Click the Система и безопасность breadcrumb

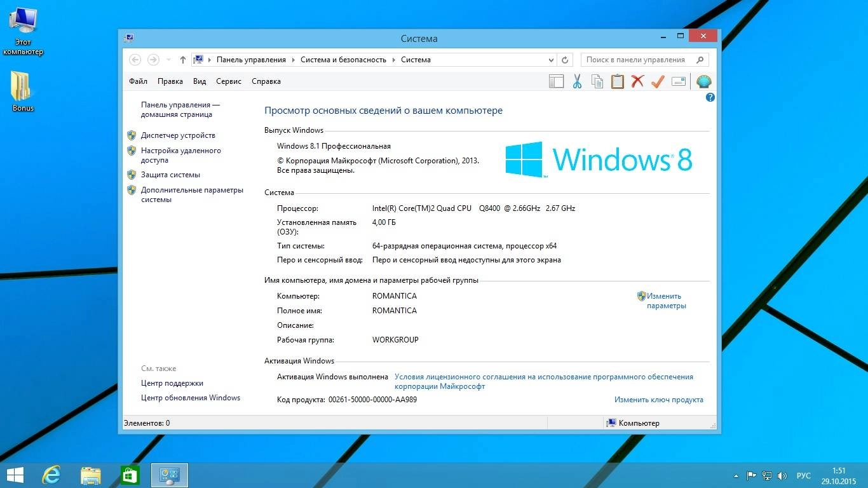pyautogui.click(x=343, y=60)
